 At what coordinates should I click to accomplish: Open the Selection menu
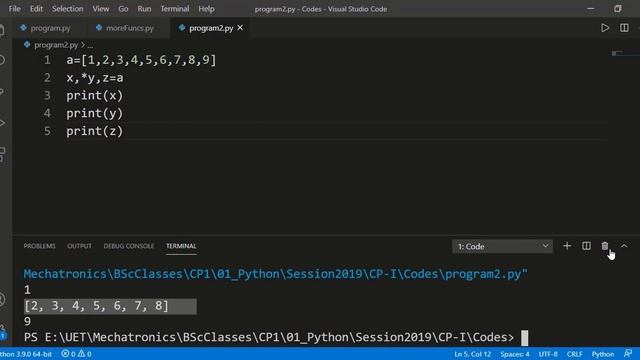pyautogui.click(x=67, y=9)
